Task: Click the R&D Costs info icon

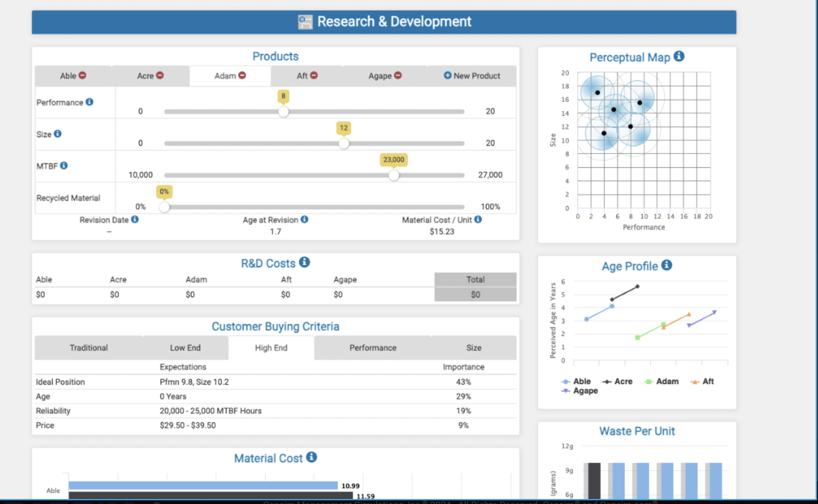Action: click(x=304, y=262)
